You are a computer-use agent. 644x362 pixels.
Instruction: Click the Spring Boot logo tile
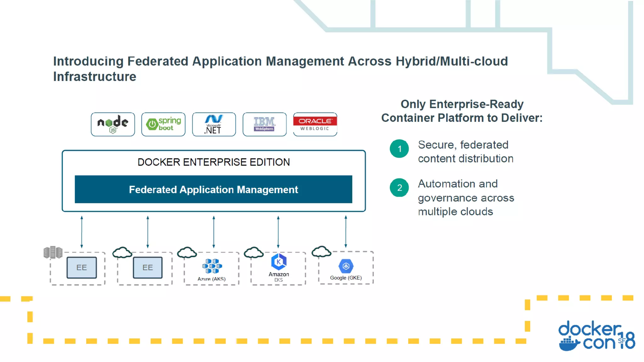(x=163, y=124)
